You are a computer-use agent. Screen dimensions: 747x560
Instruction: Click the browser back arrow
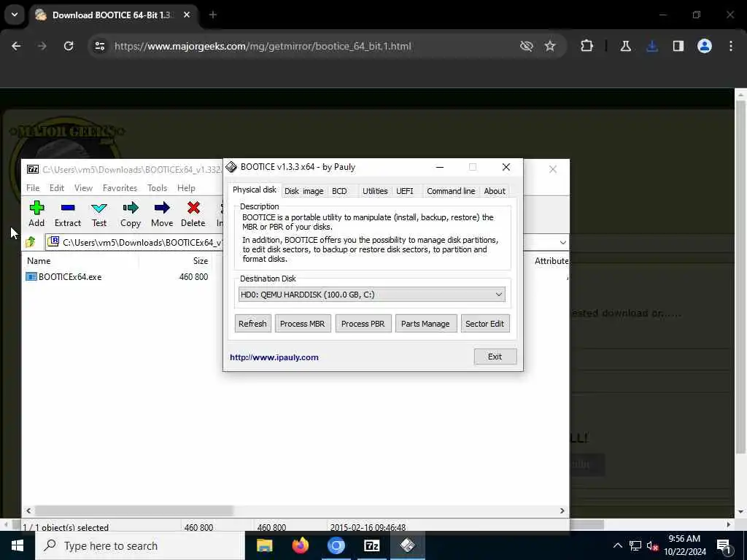coord(16,46)
